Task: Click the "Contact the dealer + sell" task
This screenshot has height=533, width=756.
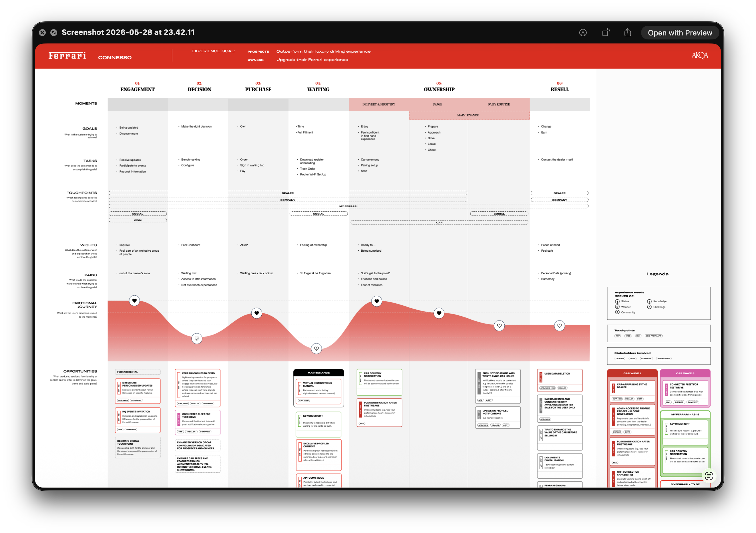Action: (557, 160)
